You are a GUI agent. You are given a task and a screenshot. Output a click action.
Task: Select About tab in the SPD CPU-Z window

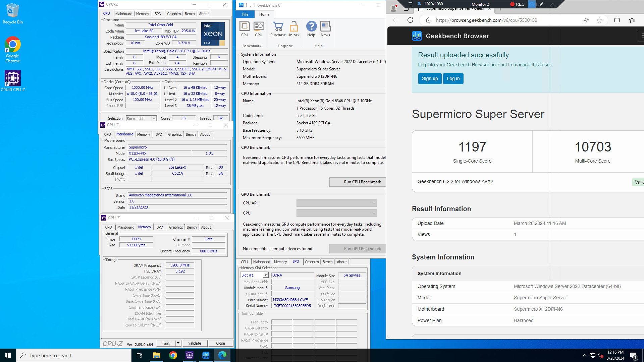(342, 262)
